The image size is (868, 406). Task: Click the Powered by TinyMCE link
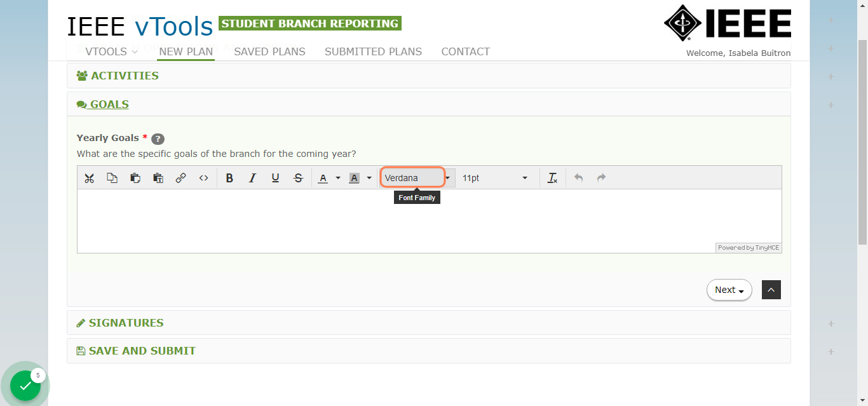[749, 248]
